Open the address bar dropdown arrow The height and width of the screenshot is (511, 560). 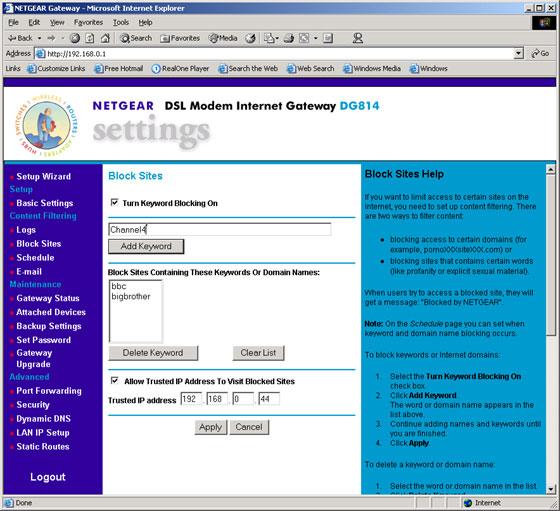pyautogui.click(x=518, y=54)
